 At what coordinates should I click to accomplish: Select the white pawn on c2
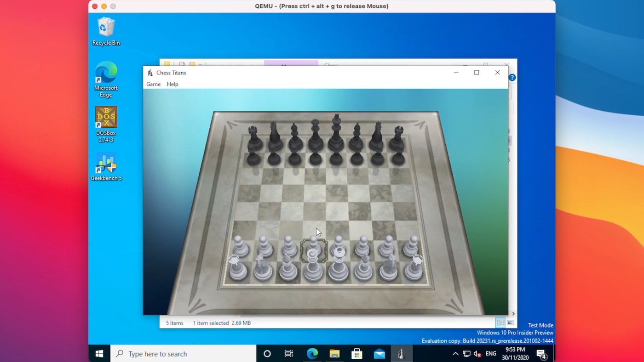[x=289, y=246]
